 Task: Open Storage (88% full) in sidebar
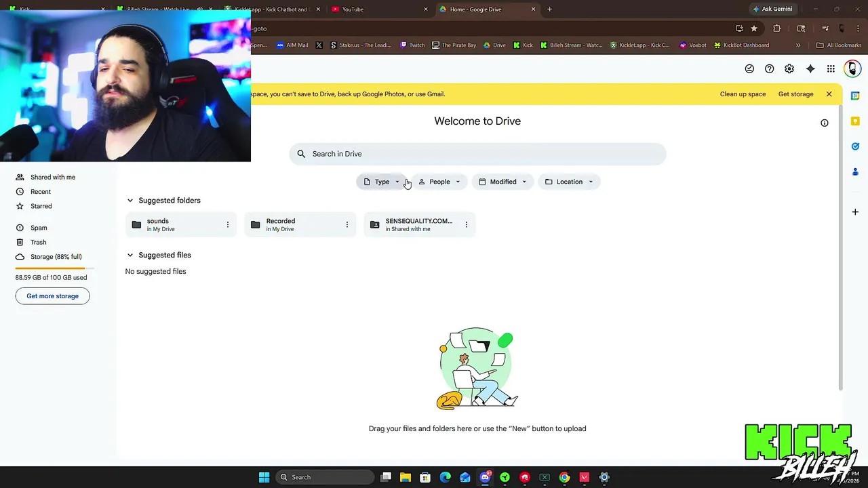pos(56,257)
